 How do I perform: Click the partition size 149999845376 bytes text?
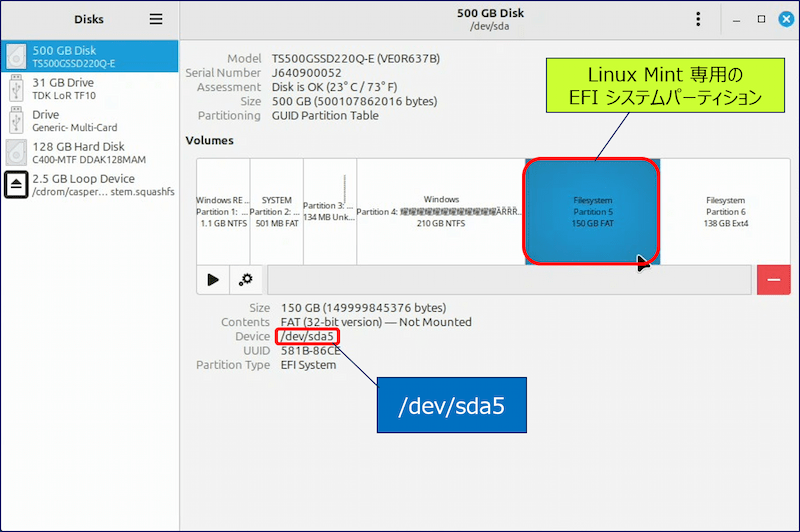coord(363,308)
